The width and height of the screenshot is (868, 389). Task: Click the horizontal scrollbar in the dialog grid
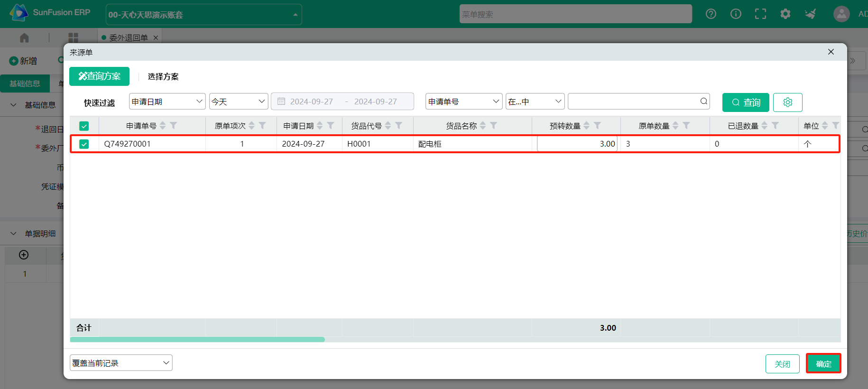197,340
